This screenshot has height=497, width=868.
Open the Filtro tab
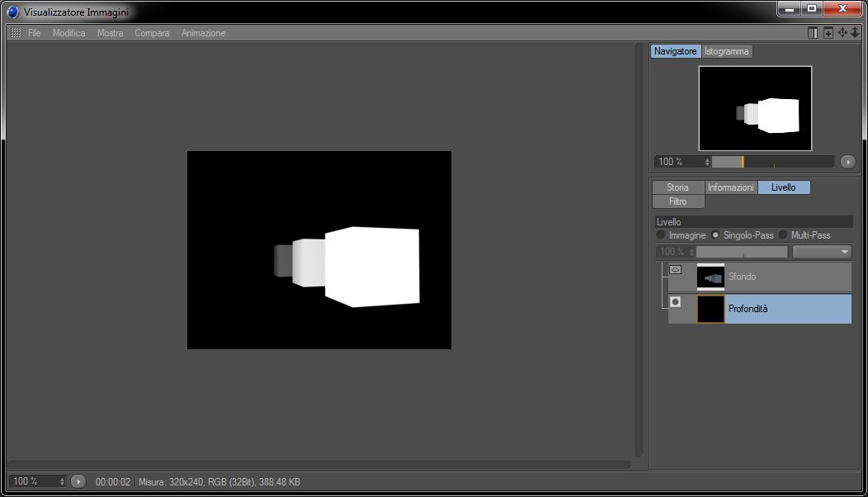[x=678, y=201]
